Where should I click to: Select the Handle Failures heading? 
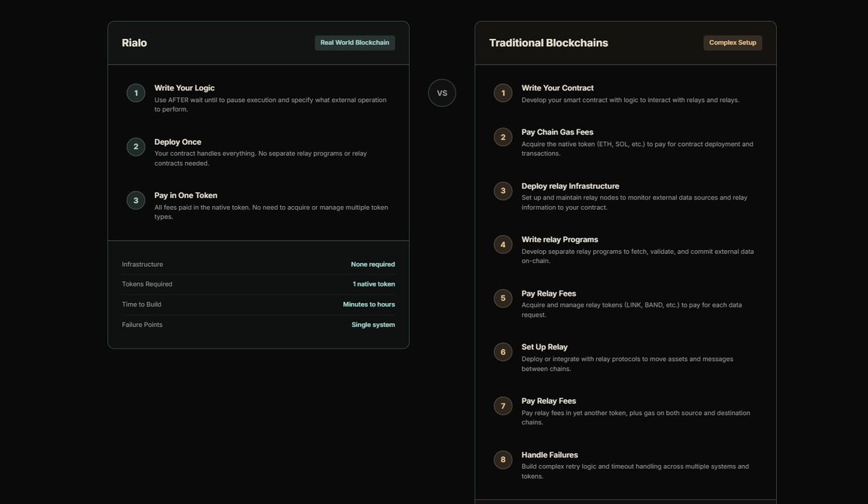point(550,455)
